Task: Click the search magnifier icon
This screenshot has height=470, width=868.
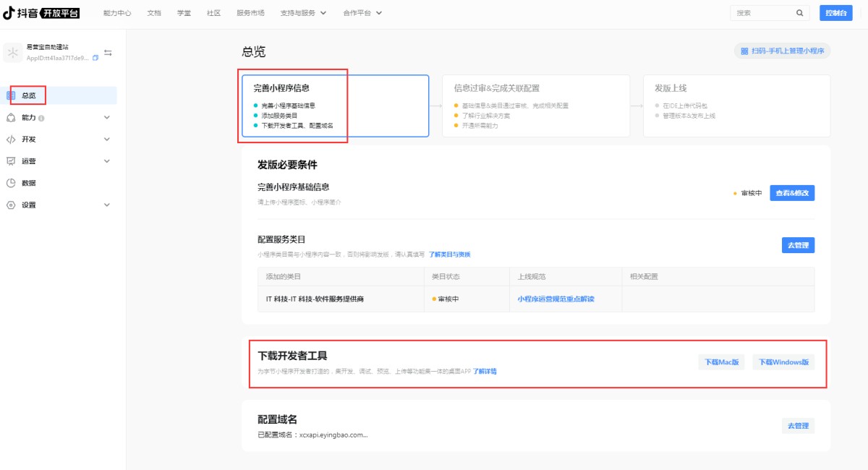Action: pyautogui.click(x=799, y=13)
